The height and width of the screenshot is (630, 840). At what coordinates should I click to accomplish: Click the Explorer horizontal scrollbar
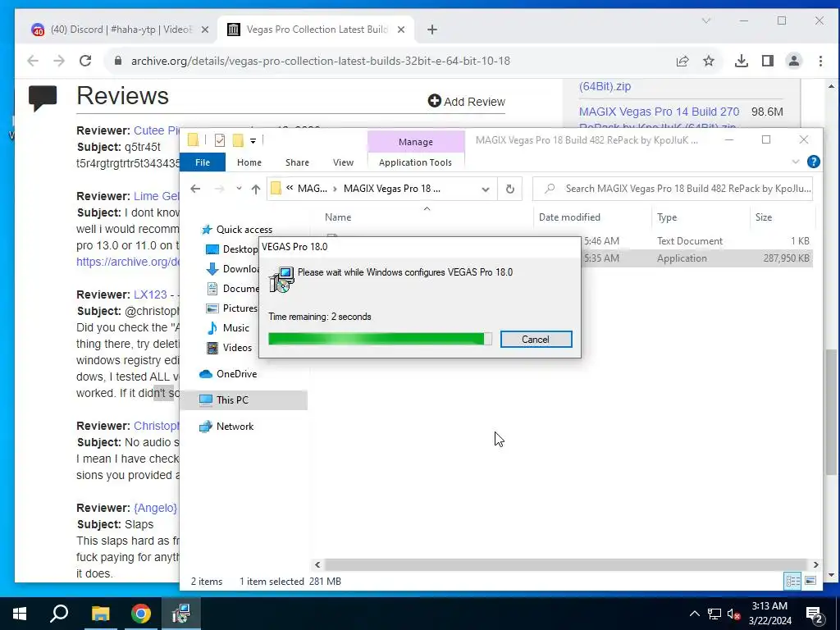566,564
